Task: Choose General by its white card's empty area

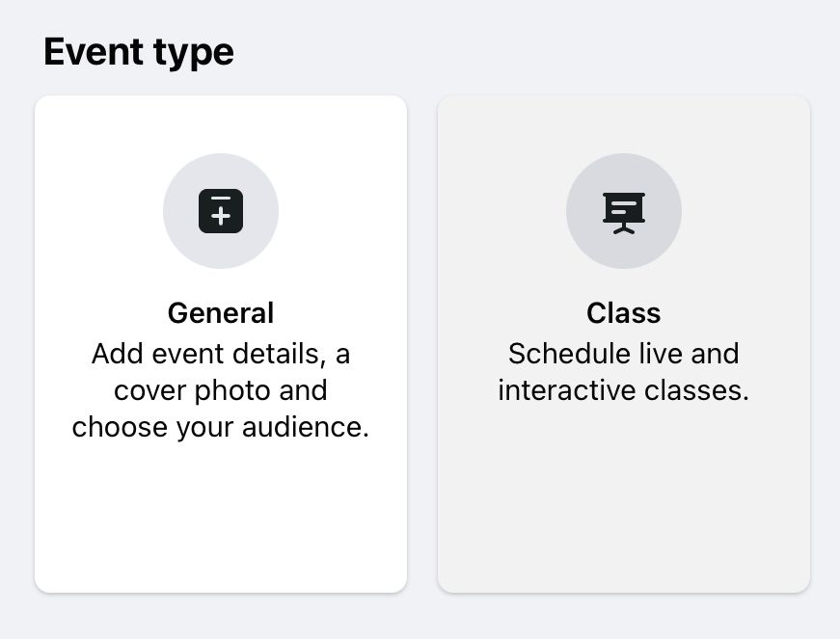Action: point(221,520)
